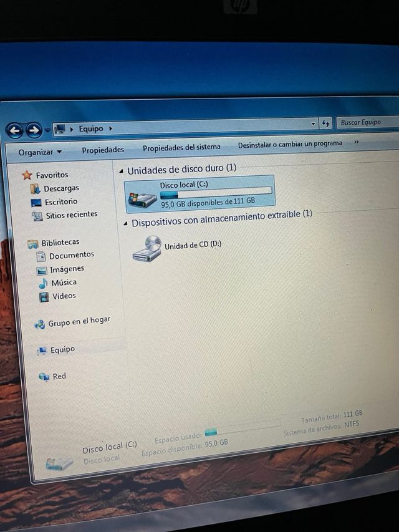Click Desinstalar o cambiar un programa
The width and height of the screenshot is (399, 532).
(290, 144)
